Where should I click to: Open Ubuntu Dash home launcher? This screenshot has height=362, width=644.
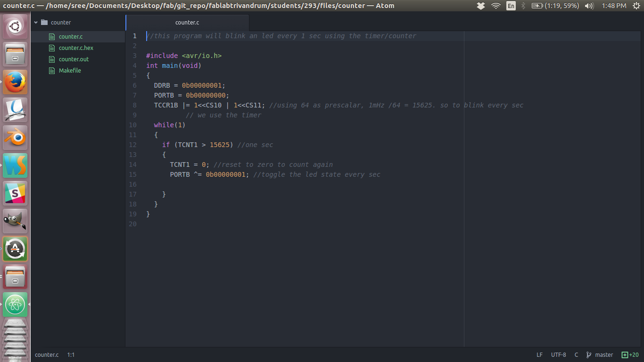coord(16,26)
